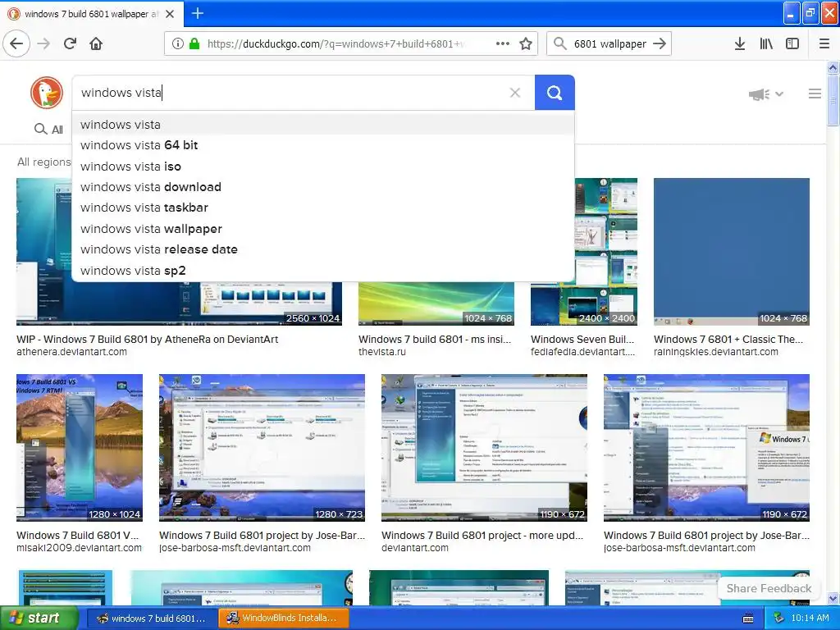
Task: Open "Windows 7 build 6801 - ms insi..." result
Action: [x=435, y=339]
